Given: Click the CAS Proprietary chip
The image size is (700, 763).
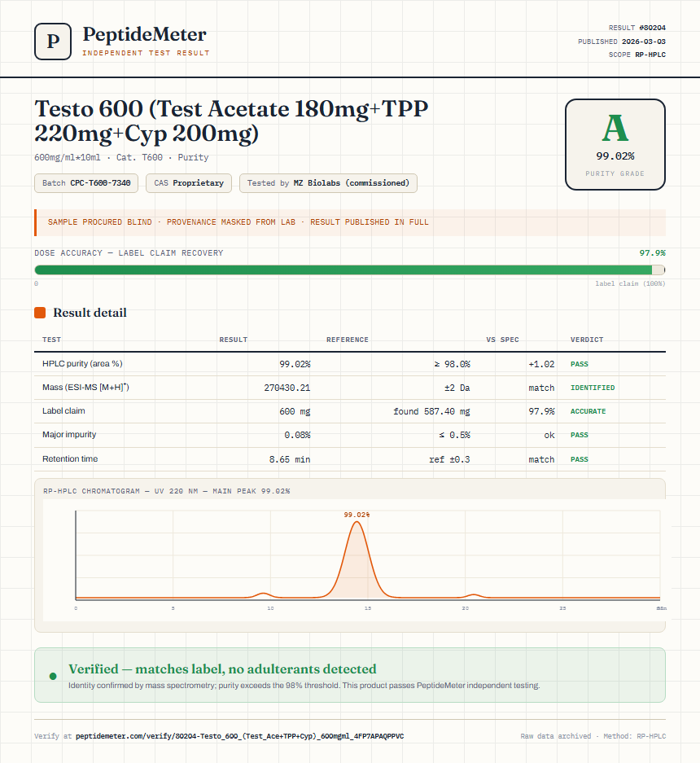Looking at the screenshot, I should pos(189,183).
